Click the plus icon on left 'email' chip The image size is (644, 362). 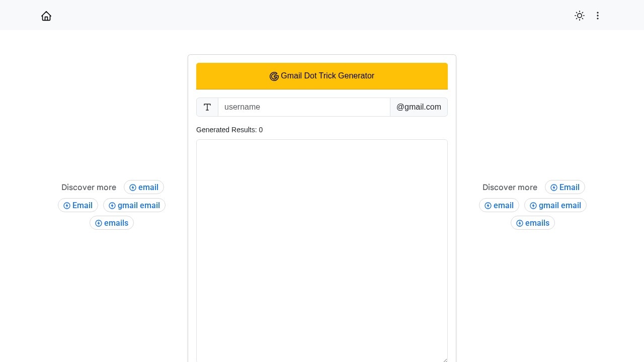[132, 187]
